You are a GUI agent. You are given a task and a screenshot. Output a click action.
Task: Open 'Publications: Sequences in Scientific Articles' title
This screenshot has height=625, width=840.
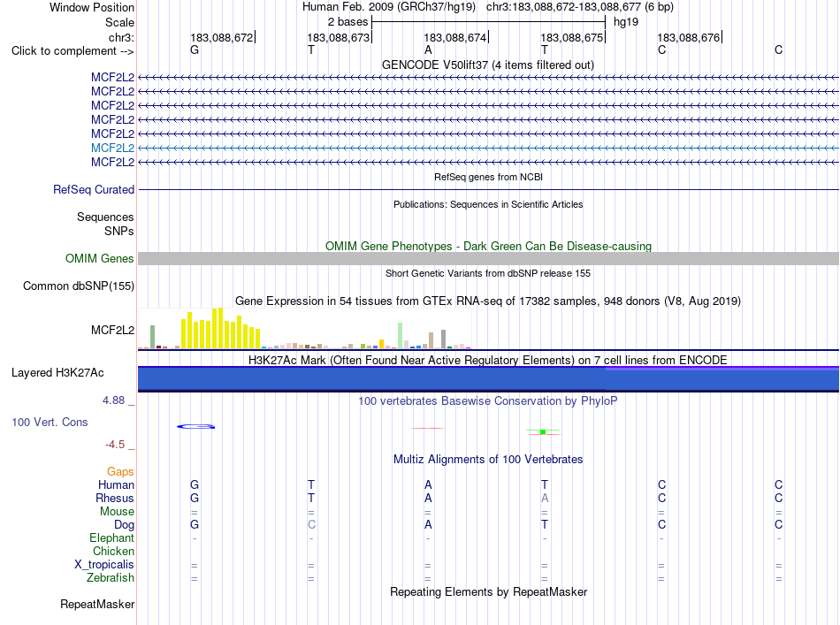[488, 204]
